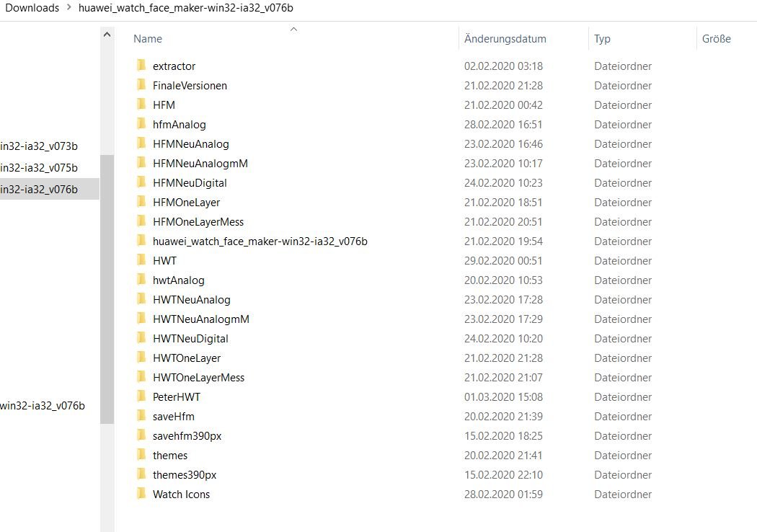Select the HWTNeuAnalogmM folder icon
This screenshot has height=532, width=757.
click(x=141, y=318)
